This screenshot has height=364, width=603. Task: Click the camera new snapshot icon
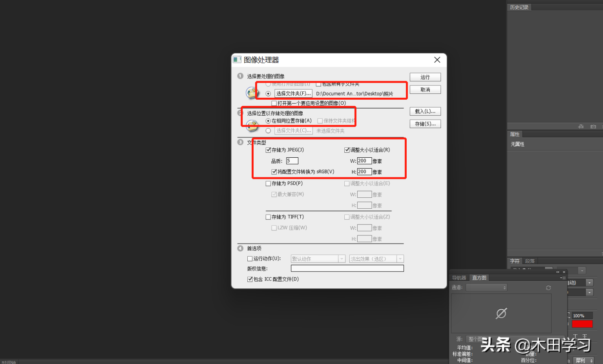(593, 126)
